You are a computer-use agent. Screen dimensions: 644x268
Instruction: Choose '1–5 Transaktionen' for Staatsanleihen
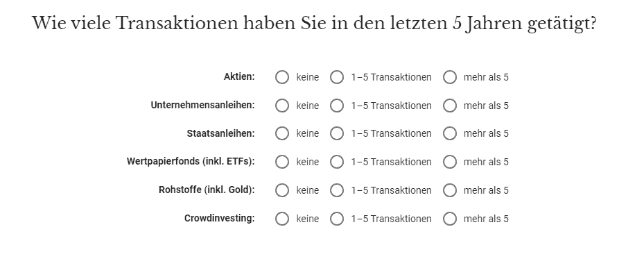[337, 133]
